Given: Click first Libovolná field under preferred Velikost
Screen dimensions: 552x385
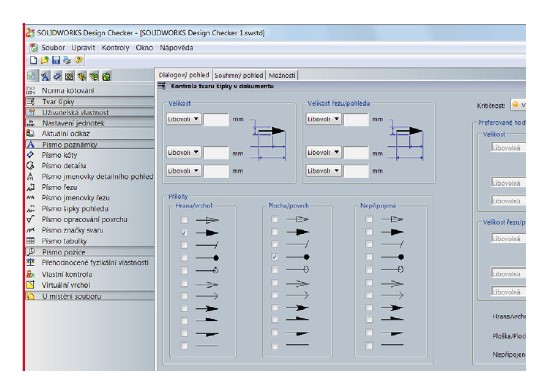Looking at the screenshot, I should [x=508, y=148].
